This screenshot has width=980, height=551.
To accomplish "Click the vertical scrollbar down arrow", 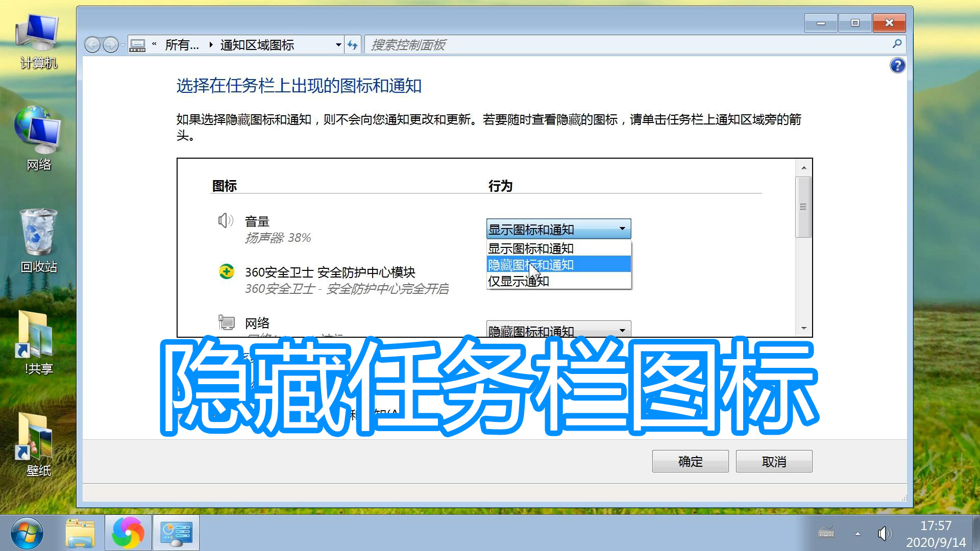I will coord(803,329).
